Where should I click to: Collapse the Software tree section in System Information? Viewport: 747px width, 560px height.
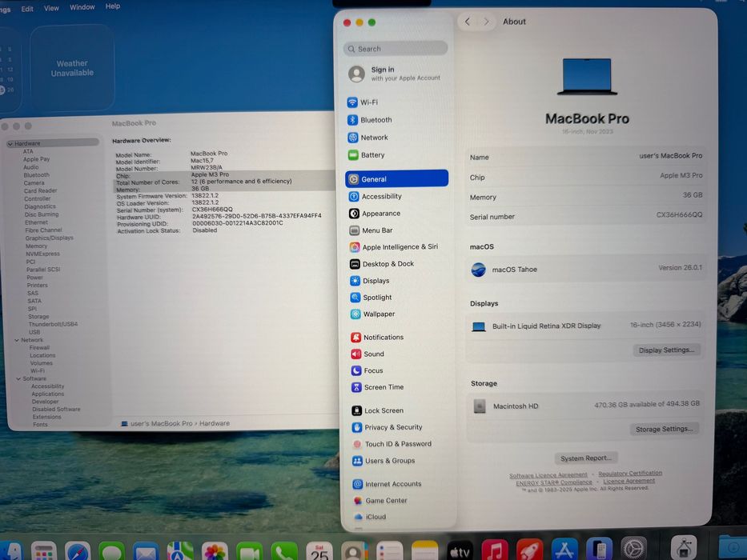click(18, 378)
